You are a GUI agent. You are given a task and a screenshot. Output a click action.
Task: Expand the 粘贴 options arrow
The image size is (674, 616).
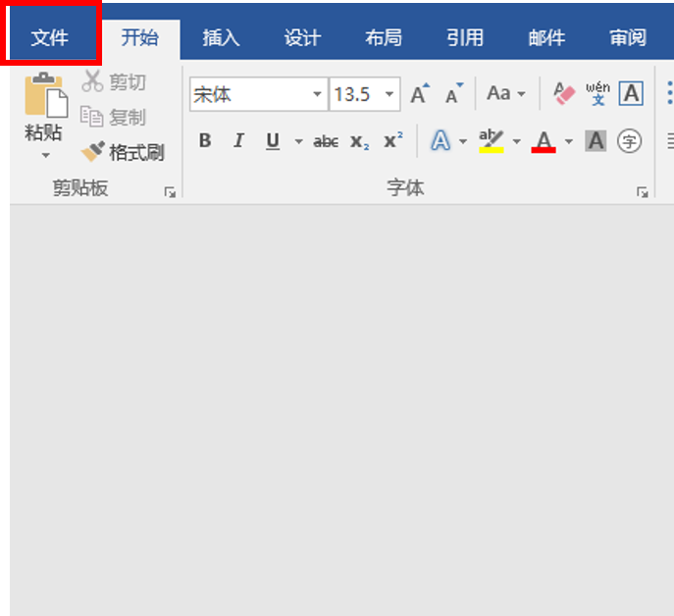(45, 155)
